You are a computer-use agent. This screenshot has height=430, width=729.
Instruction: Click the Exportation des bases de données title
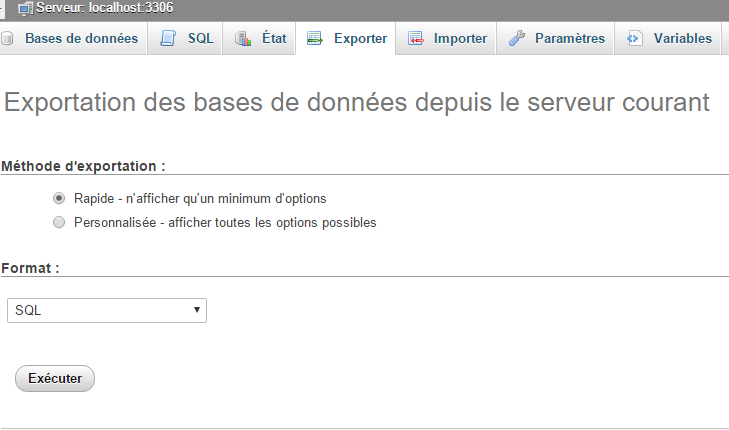[357, 103]
